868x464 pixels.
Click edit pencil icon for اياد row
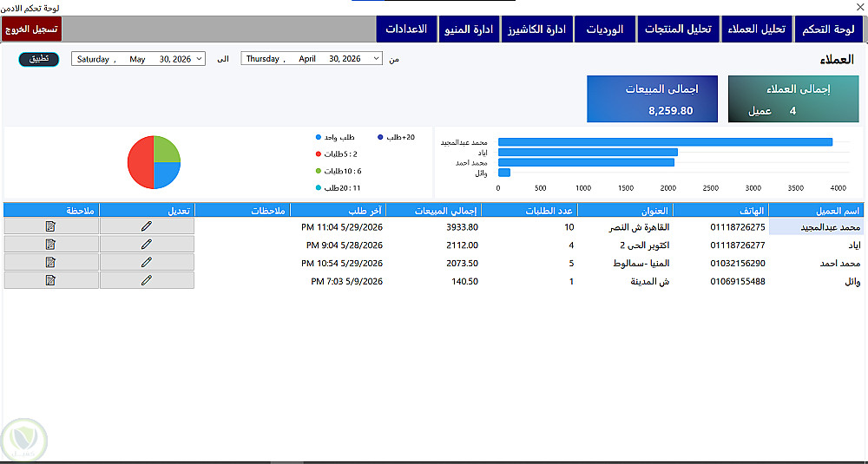[x=147, y=244]
